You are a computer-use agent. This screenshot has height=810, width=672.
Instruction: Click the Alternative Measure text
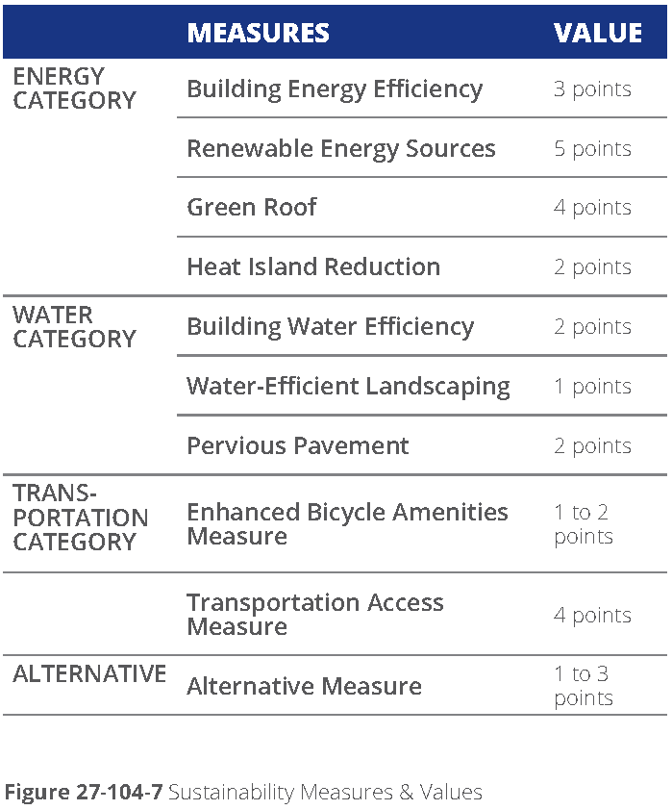pos(304,687)
